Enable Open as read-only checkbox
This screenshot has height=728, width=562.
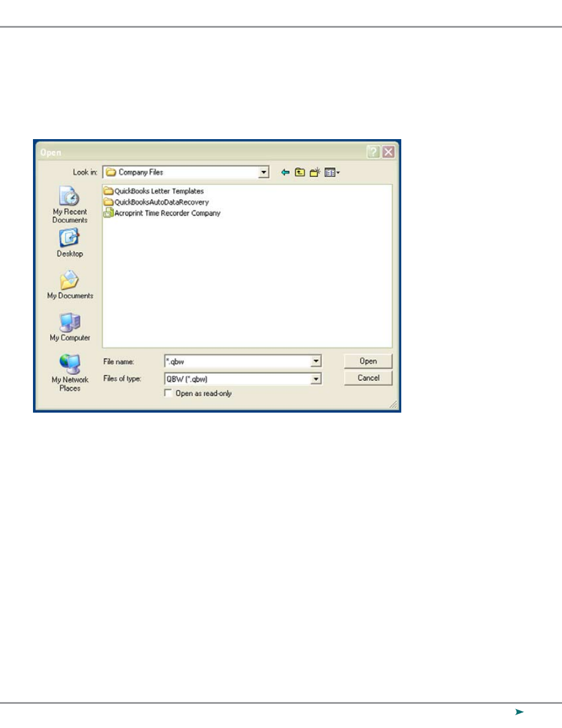coord(168,393)
